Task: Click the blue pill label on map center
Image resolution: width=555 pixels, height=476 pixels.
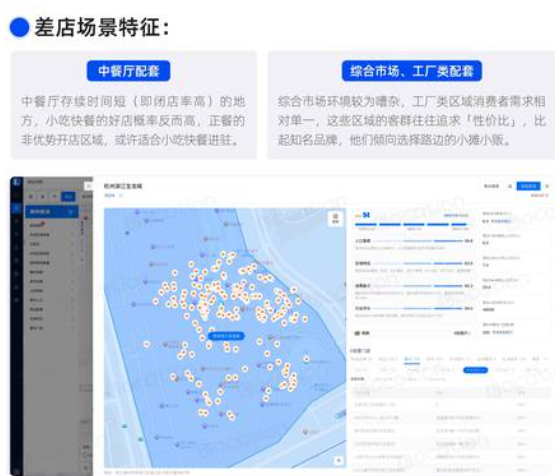Action: pyautogui.click(x=226, y=336)
